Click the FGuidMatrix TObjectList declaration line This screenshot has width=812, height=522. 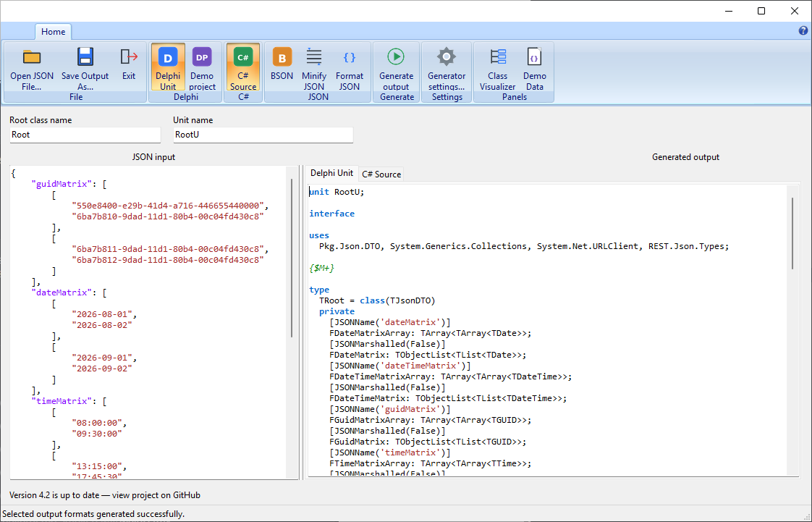click(428, 442)
